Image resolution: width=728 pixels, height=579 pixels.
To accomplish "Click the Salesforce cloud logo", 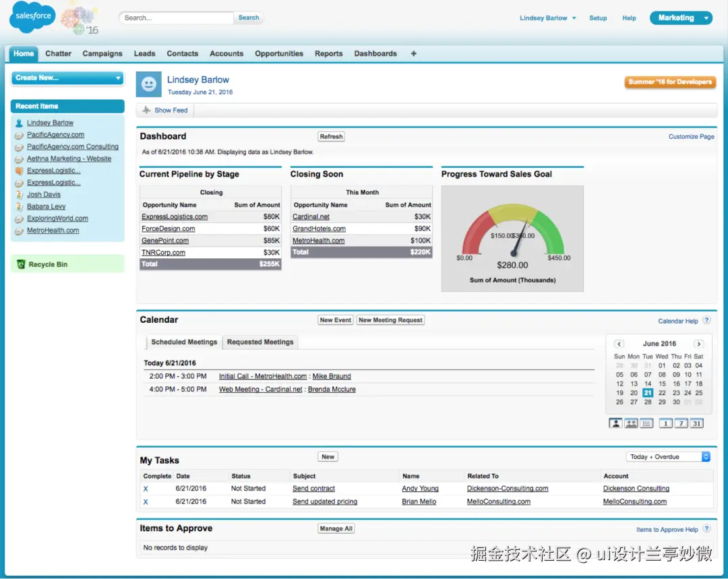I will pos(32,16).
